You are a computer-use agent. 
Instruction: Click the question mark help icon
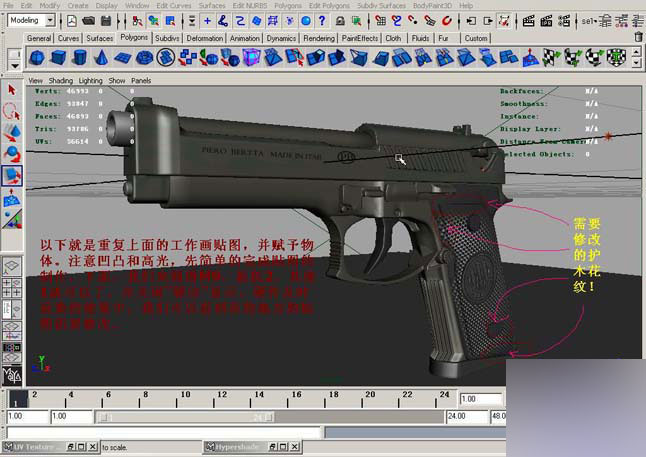[x=322, y=21]
